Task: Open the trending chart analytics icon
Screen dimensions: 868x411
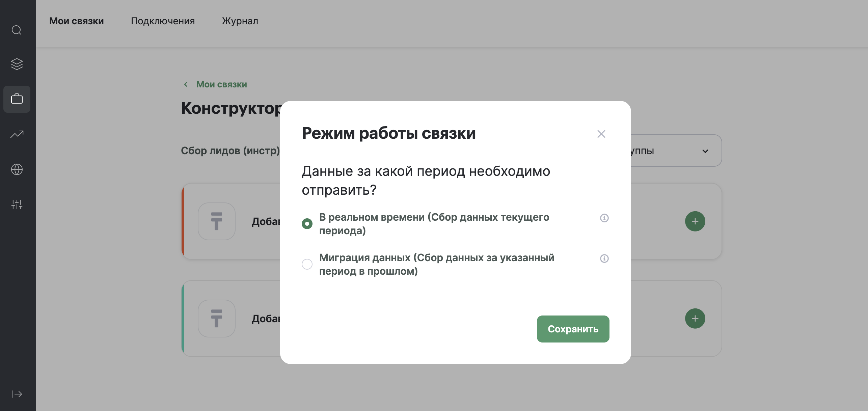Action: click(17, 134)
